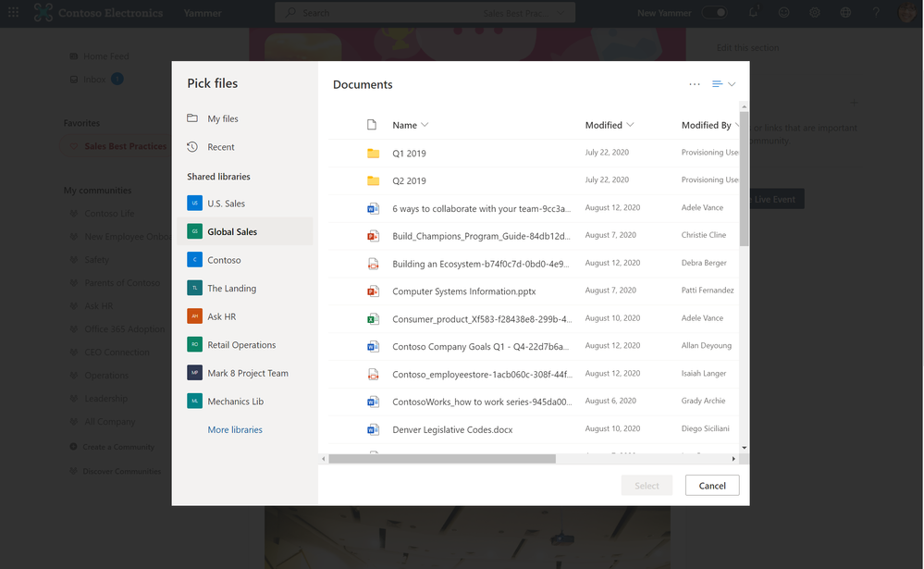Viewport: 924px width, 569px height.
Task: Click Excel icon of Consumer_product file
Action: [373, 319]
